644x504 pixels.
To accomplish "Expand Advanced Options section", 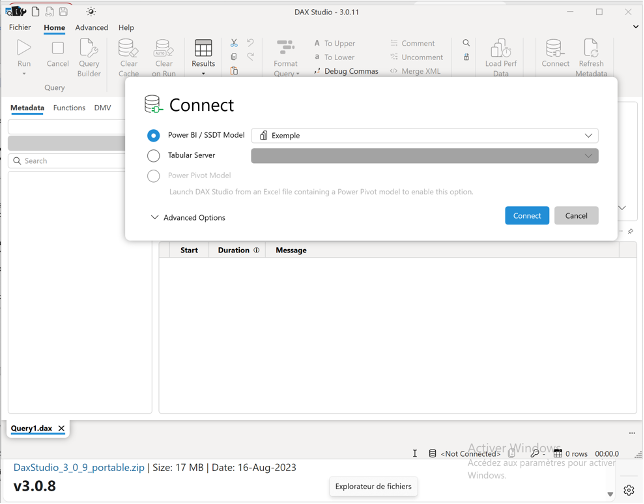I will point(188,217).
